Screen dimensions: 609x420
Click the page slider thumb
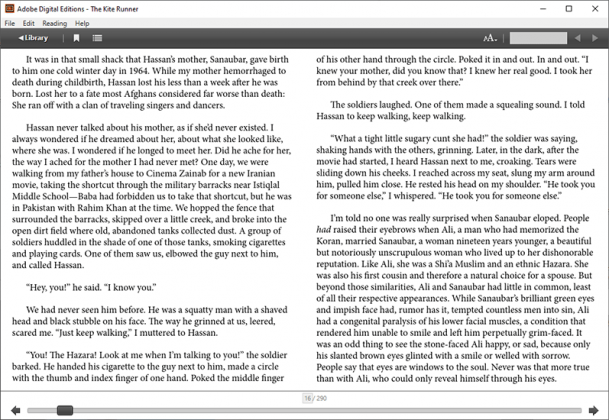(x=65, y=410)
